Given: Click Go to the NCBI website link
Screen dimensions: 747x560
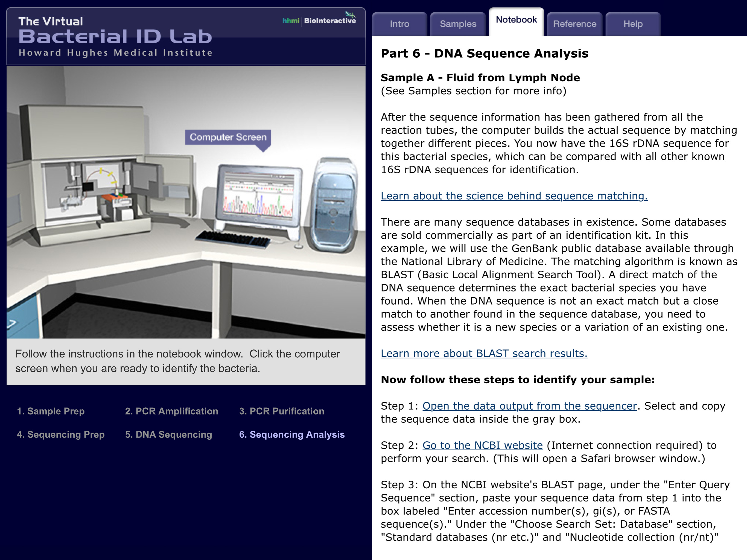Looking at the screenshot, I should coord(482,445).
